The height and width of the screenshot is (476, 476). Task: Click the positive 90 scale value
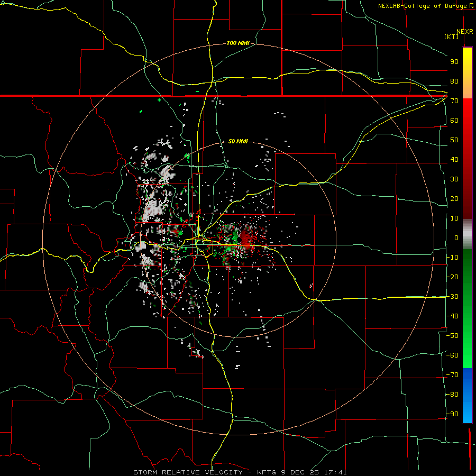454,62
